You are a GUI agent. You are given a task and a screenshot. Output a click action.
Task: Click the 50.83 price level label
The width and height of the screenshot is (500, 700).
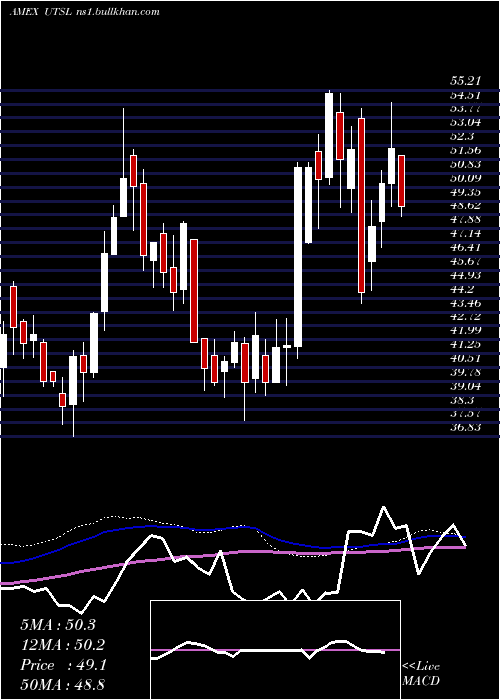465,164
